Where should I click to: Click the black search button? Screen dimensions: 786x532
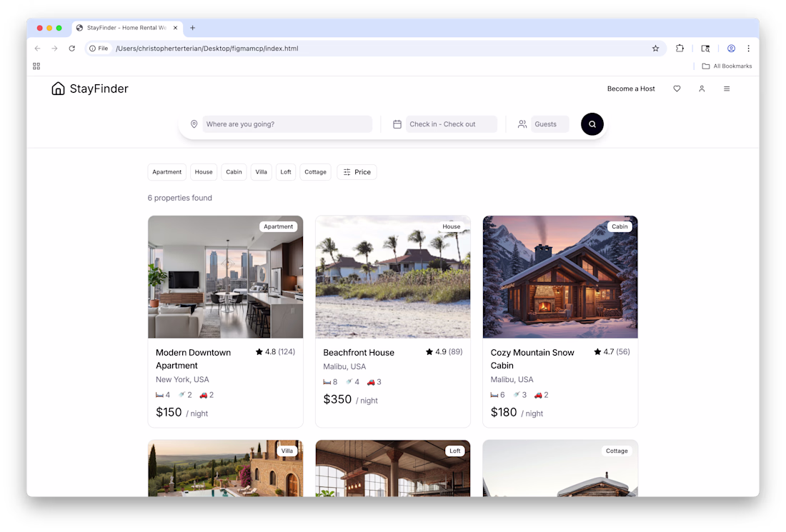592,124
